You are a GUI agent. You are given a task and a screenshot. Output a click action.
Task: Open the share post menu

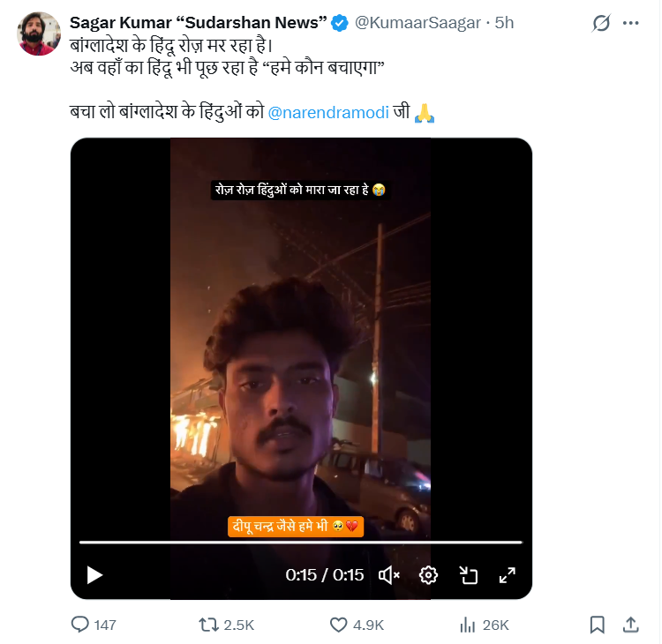tap(631, 625)
